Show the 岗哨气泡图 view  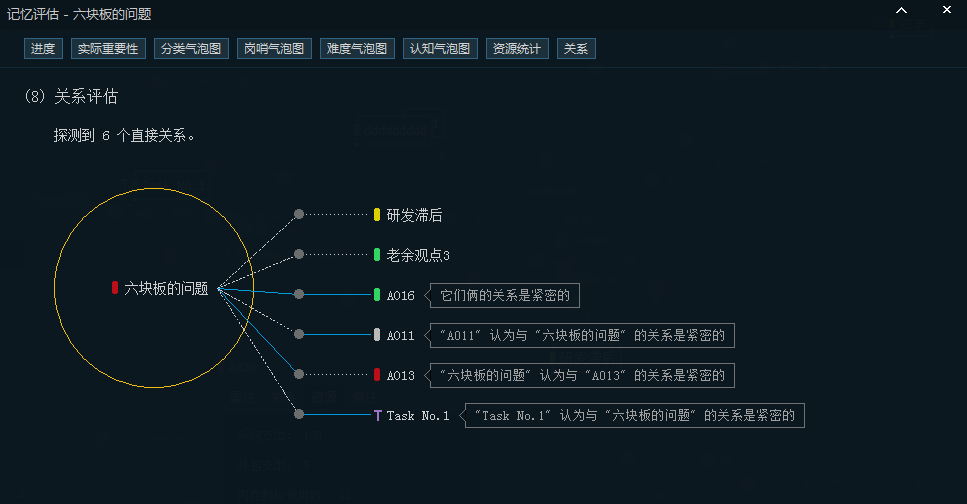[x=274, y=49]
